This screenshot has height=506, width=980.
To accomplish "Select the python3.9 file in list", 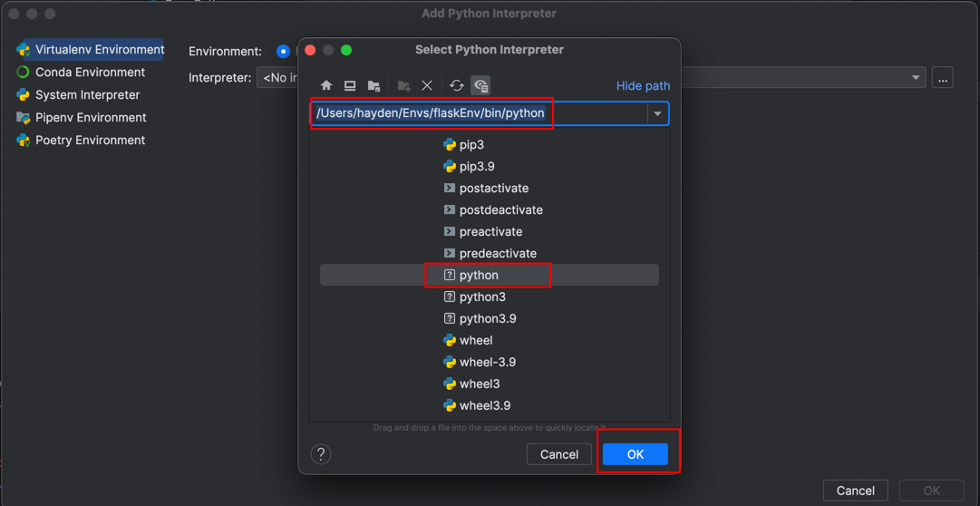I will 487,318.
